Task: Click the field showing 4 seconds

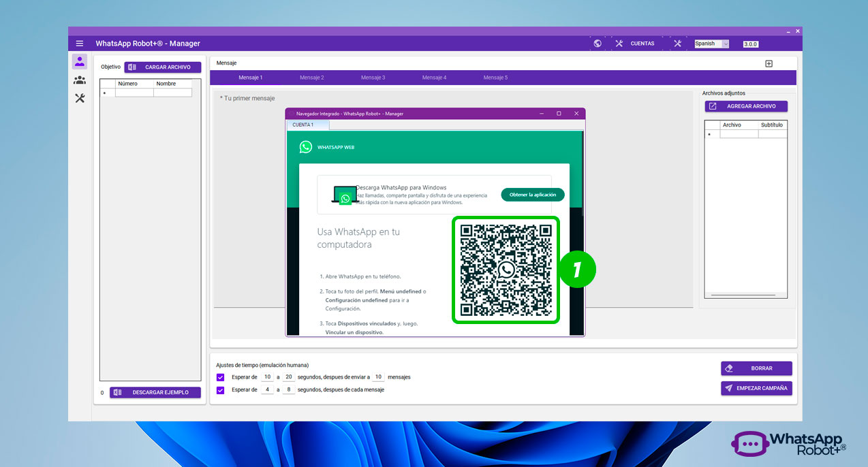Action: [x=267, y=390]
